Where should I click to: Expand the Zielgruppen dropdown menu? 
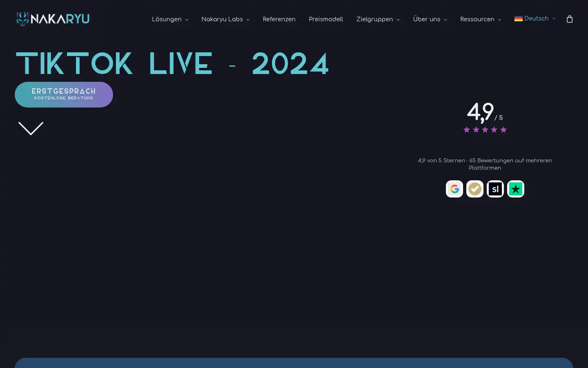coord(378,19)
